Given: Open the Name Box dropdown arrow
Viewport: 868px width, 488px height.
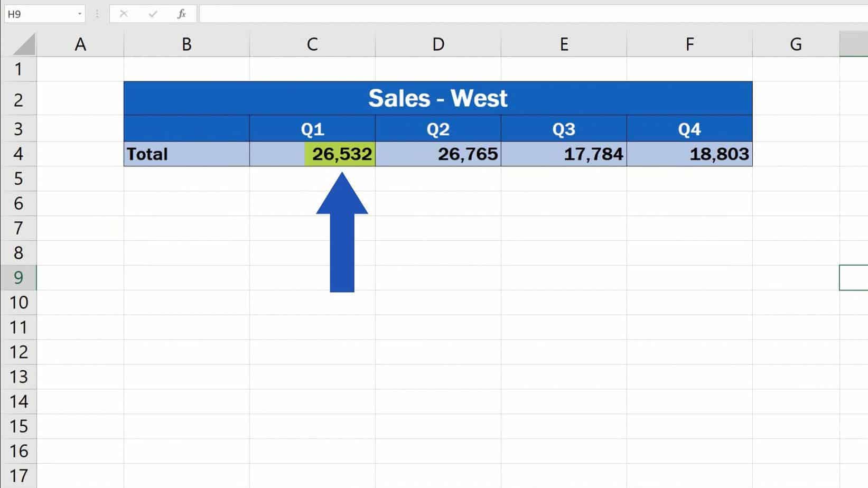Looking at the screenshot, I should click(x=79, y=14).
